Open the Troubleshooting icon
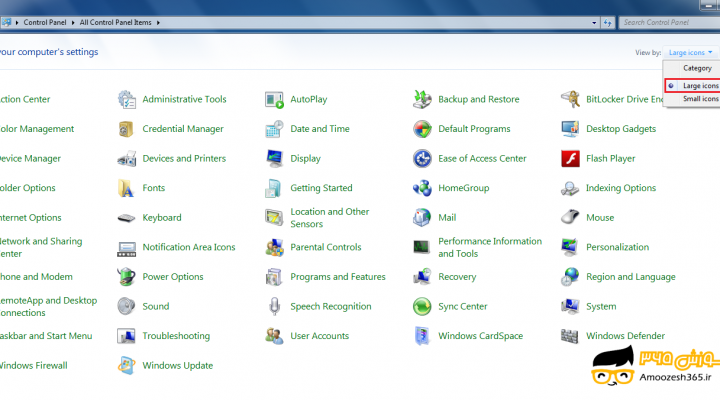 click(126, 336)
